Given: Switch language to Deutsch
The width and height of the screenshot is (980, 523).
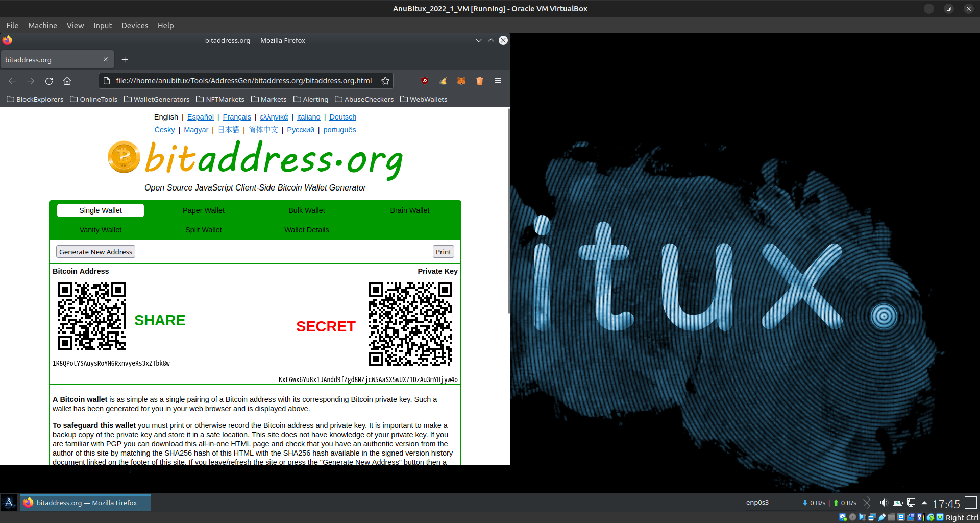Looking at the screenshot, I should pos(343,117).
